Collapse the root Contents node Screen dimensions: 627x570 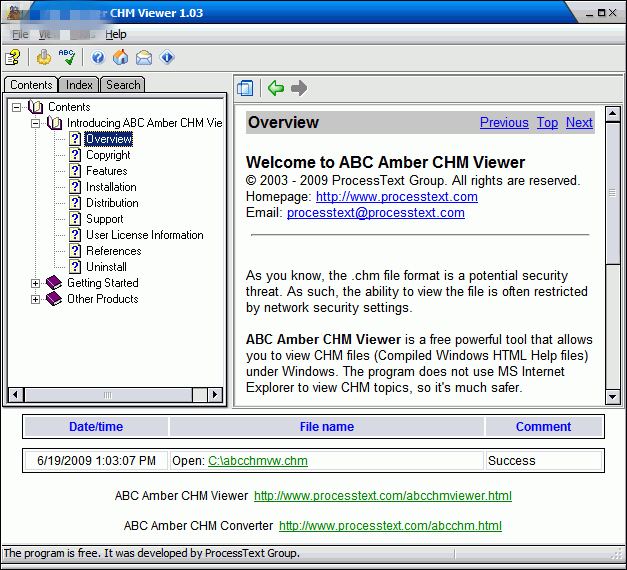pyautogui.click(x=16, y=107)
